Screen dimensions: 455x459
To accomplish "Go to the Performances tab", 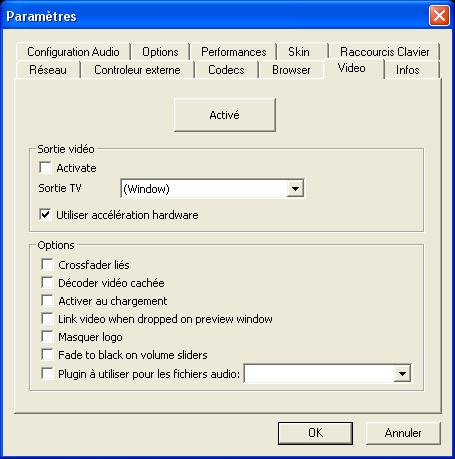I will click(x=233, y=52).
